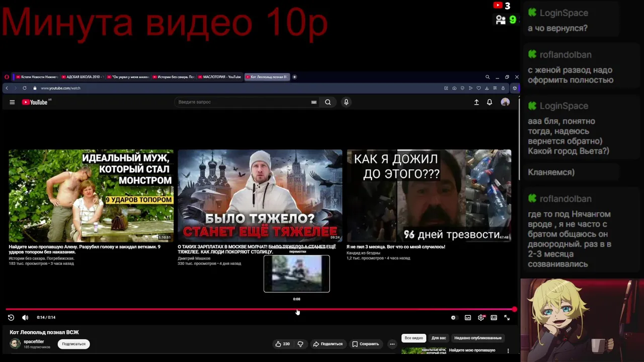The height and width of the screenshot is (362, 644).
Task: Open the title Я не пил 3 месяца
Action: [x=395, y=247]
